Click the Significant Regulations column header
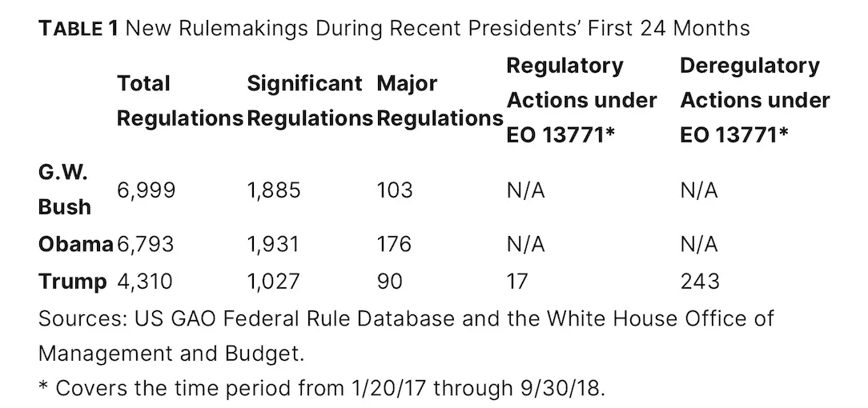 [310, 101]
